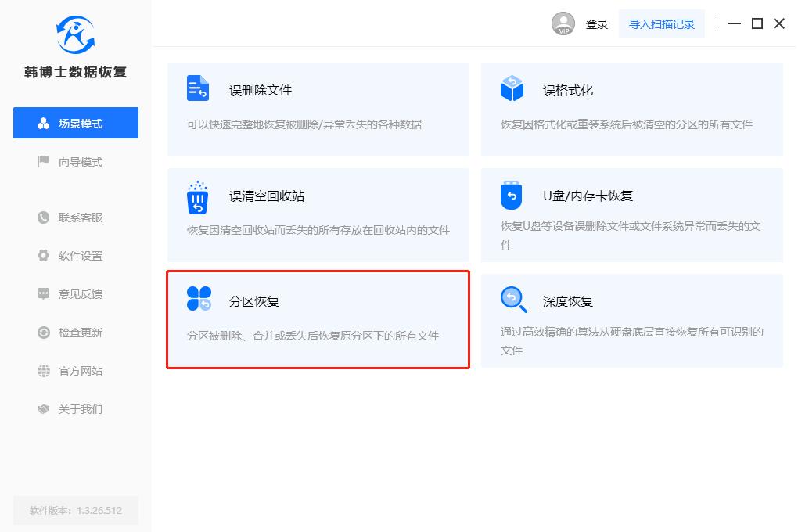Select the 误删除文件 recovery icon
The width and height of the screenshot is (798, 532).
point(198,89)
